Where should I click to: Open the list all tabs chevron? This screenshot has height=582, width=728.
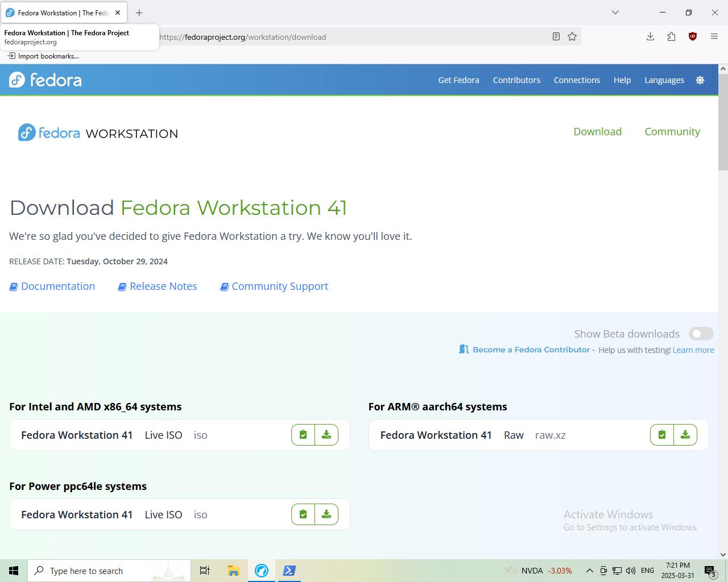tap(615, 13)
